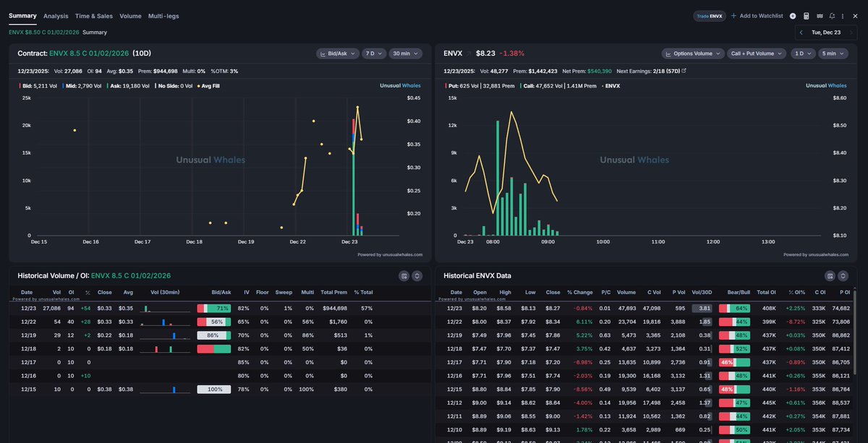868x443 pixels.
Task: Open the 1 D range dropdown
Action: click(x=801, y=53)
